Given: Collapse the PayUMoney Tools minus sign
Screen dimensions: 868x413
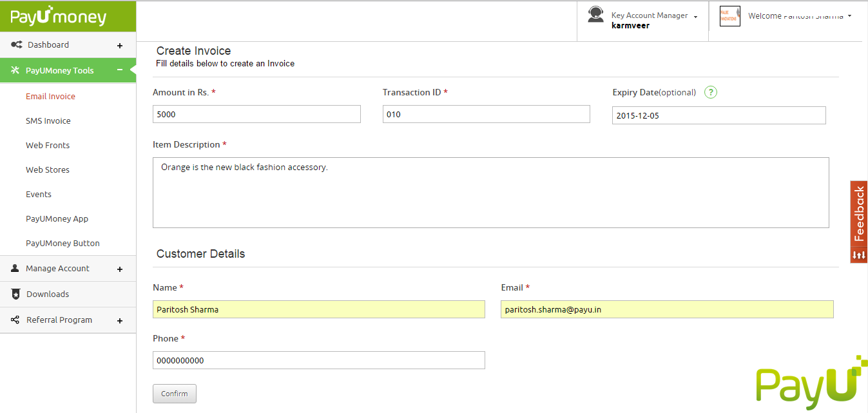Looking at the screenshot, I should click(120, 70).
